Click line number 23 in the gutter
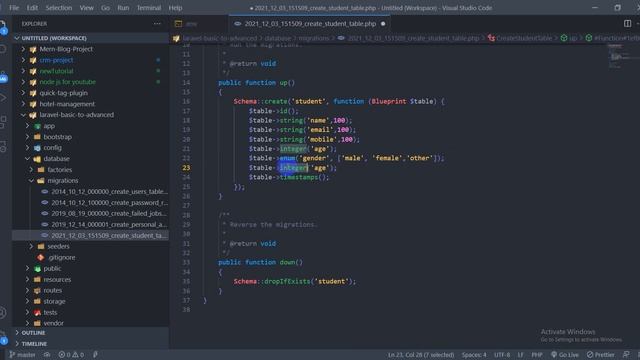Screen dimensions: 640x360 click(186, 168)
